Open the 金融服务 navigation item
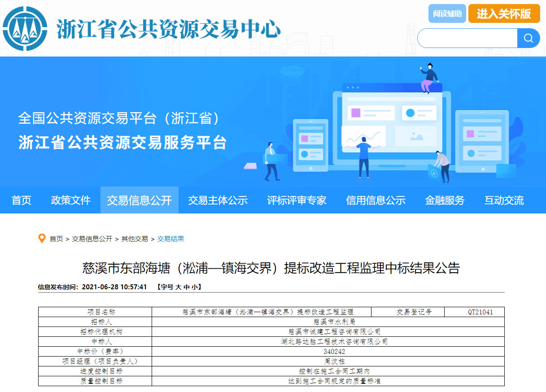This screenshot has width=546, height=392. pos(445,200)
